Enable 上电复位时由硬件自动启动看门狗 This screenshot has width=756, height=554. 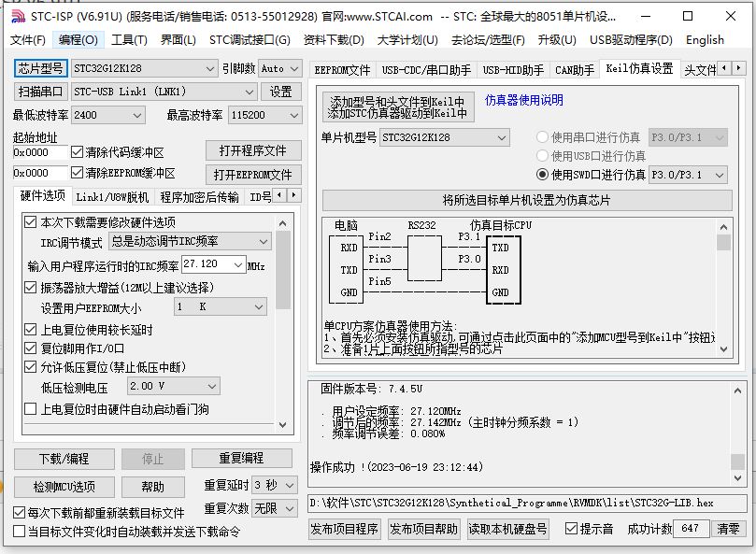(31, 409)
